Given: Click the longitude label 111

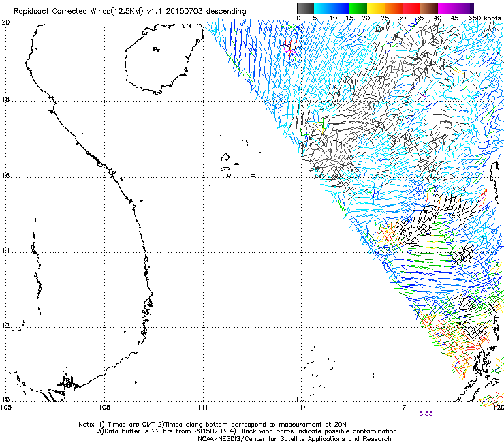Looking at the screenshot, I should click(202, 408).
